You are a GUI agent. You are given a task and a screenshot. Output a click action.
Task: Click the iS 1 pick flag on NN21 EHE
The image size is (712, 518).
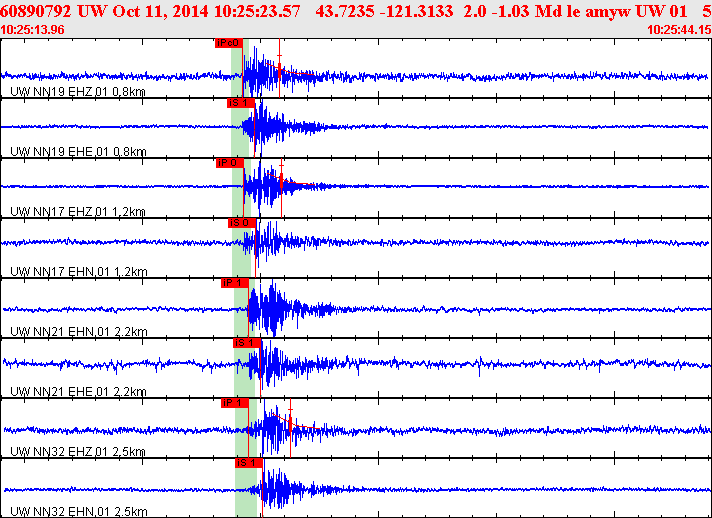247,343
